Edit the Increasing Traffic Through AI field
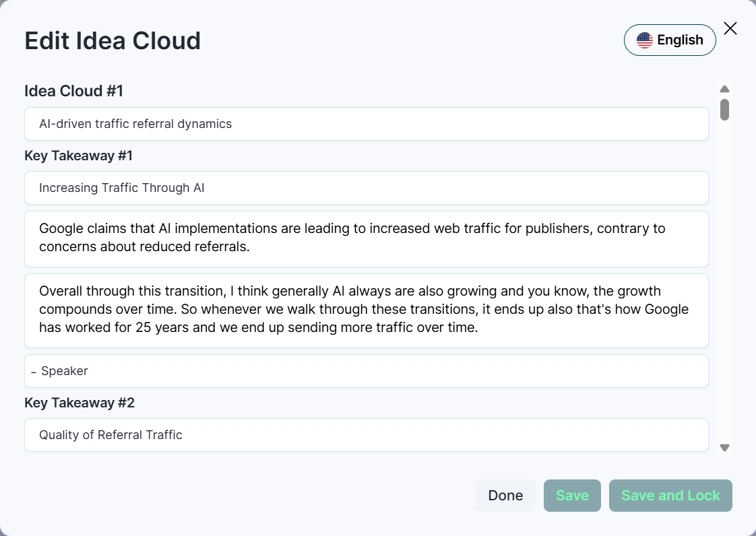Screen dimensions: 756x536 pyautogui.click(x=366, y=188)
